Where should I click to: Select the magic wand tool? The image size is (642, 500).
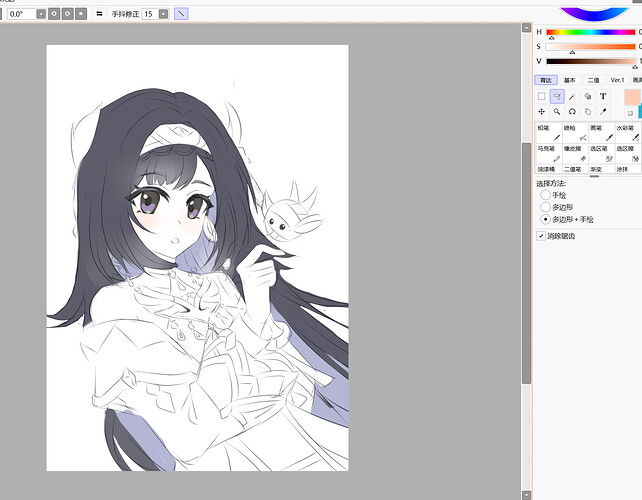pyautogui.click(x=572, y=97)
